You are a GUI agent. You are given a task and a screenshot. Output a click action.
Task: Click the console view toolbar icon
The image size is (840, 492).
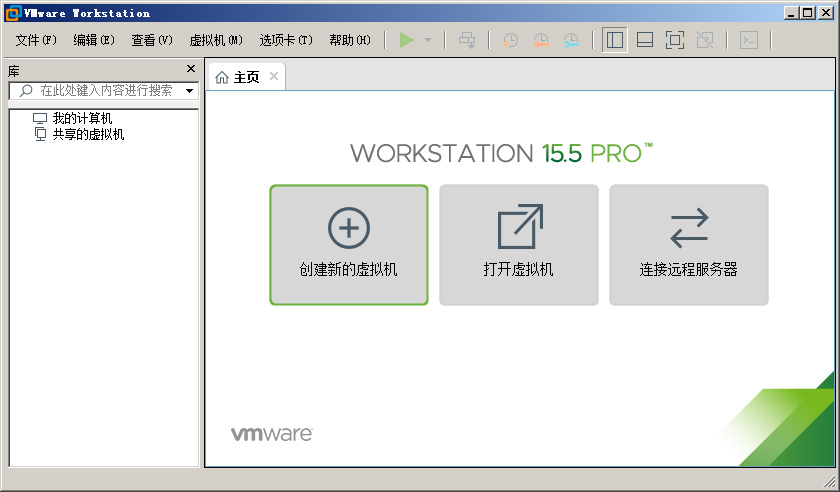[748, 40]
